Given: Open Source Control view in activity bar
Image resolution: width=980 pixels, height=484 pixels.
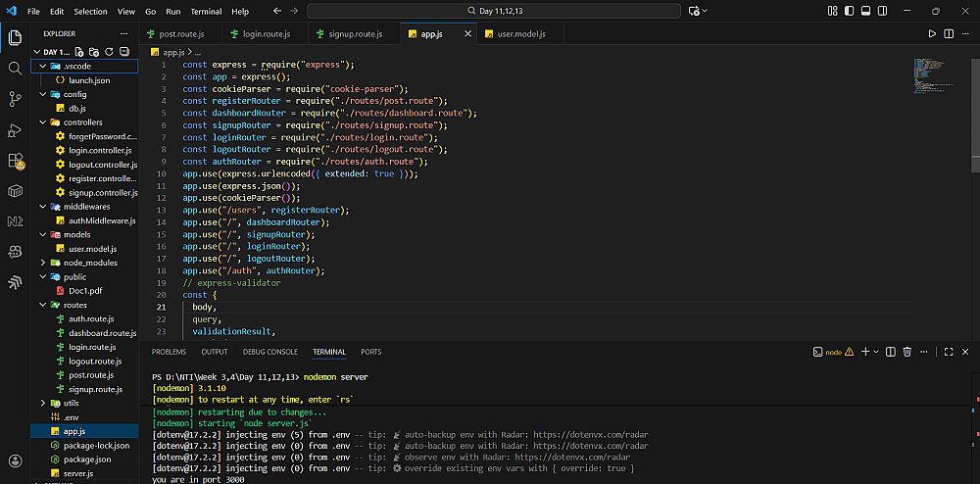Looking at the screenshot, I should [15, 99].
